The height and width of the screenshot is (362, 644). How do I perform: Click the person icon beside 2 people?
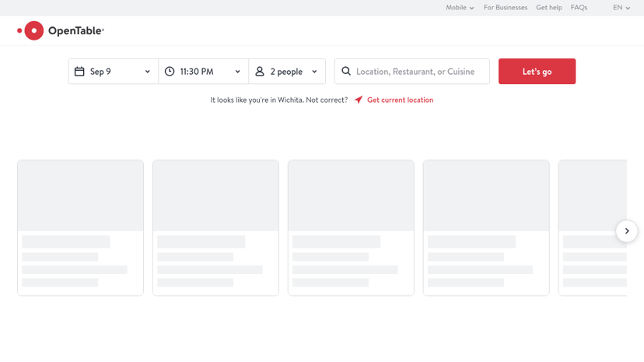click(260, 72)
